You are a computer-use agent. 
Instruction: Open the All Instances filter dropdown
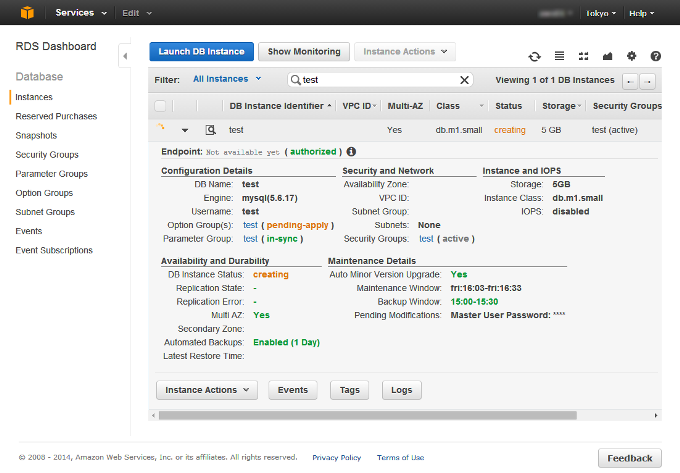[x=227, y=79]
